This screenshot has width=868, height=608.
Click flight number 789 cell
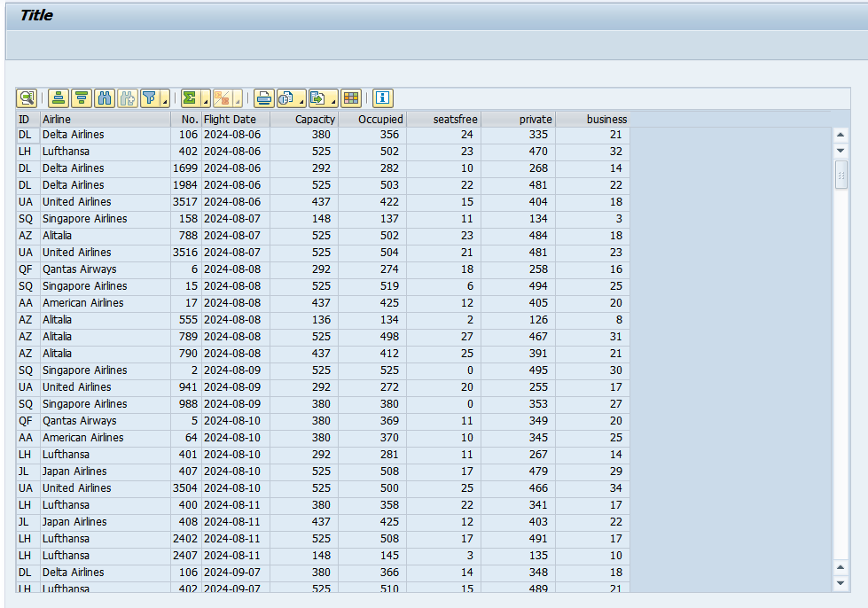[x=186, y=337]
